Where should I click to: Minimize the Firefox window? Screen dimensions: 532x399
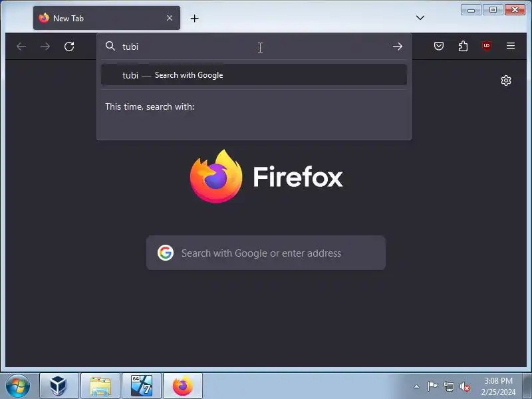pos(471,10)
